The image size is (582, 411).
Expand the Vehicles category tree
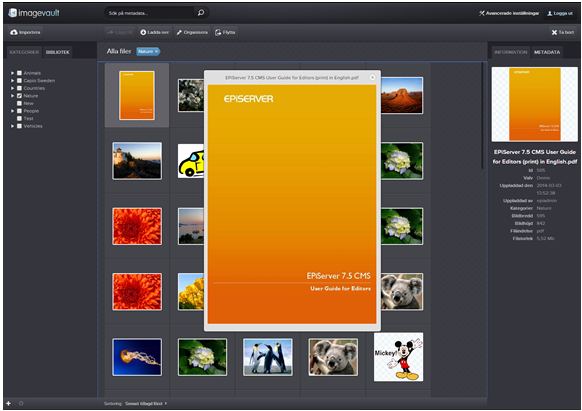12,126
